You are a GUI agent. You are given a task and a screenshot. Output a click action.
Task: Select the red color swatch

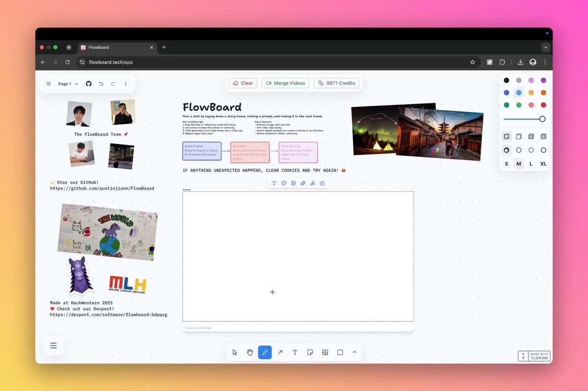pos(543,105)
